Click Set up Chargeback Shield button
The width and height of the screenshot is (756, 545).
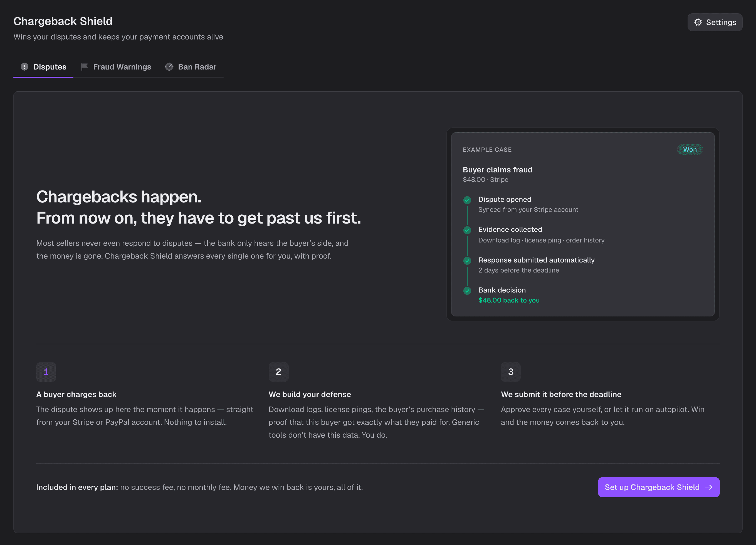(x=659, y=487)
